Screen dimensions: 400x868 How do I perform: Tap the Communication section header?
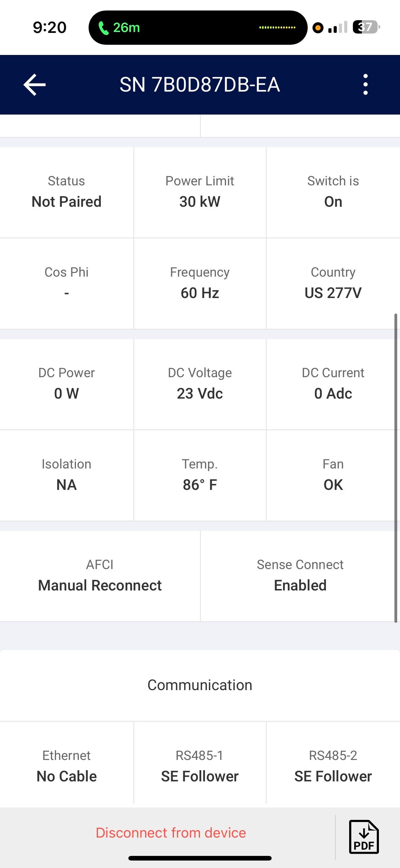(200, 685)
